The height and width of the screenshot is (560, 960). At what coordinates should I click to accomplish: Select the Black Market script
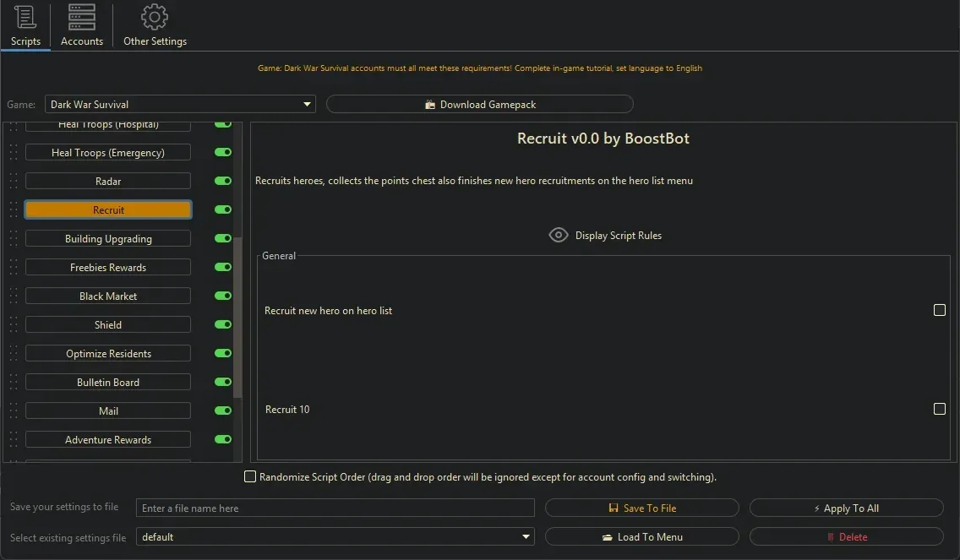[108, 296]
